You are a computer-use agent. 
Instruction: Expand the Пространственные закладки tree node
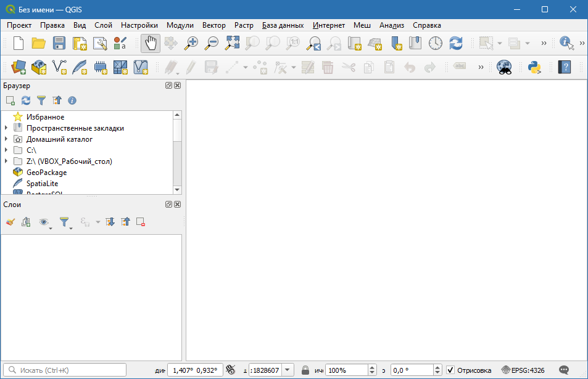pyautogui.click(x=6, y=128)
